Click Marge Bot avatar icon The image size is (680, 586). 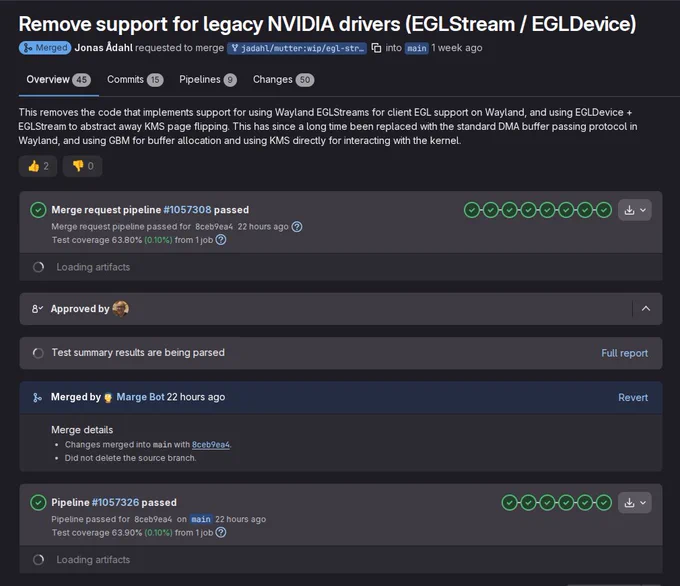coord(108,398)
